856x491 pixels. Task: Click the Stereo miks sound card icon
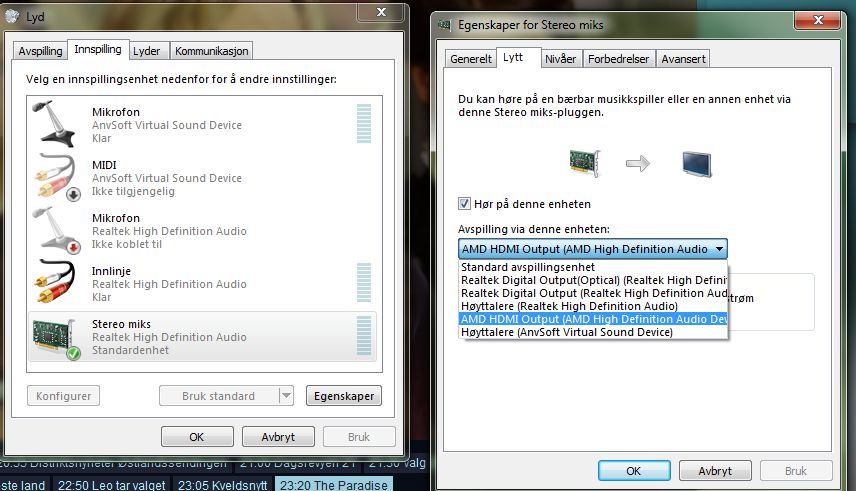pos(56,338)
